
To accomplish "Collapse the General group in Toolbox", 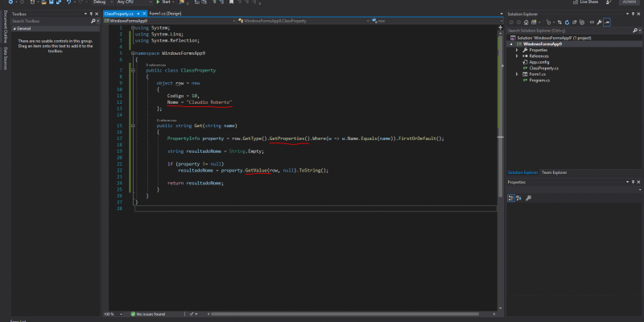I will (x=16, y=27).
